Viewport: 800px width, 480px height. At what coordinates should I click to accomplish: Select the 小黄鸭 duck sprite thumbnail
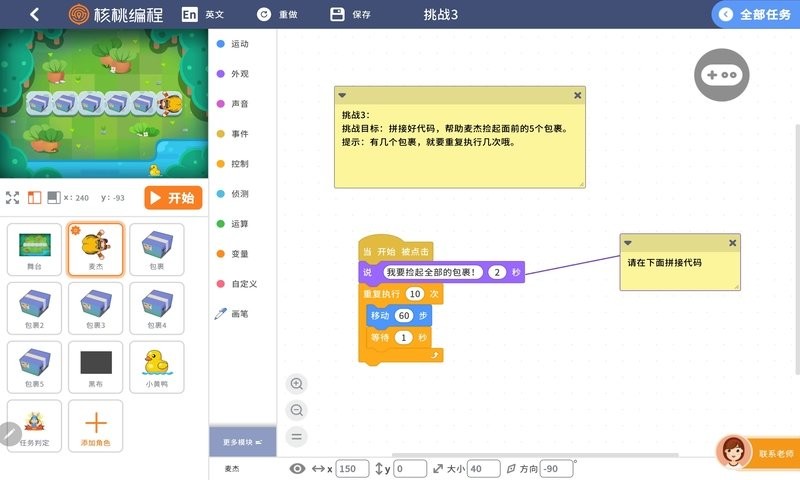point(156,367)
